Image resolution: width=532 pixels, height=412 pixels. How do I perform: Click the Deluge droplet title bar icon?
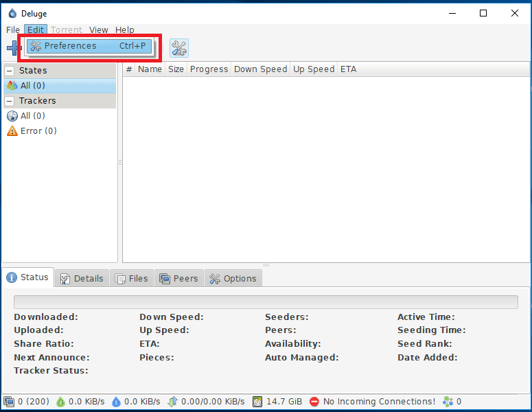pyautogui.click(x=12, y=14)
